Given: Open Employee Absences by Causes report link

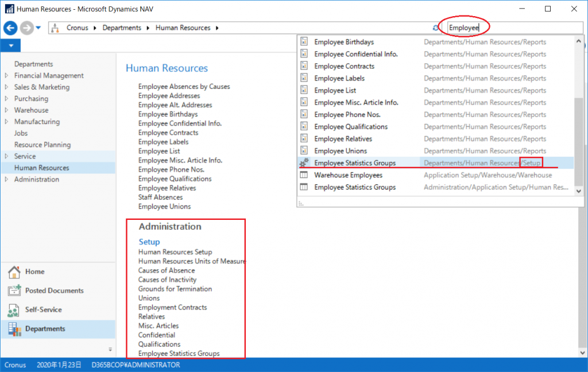Looking at the screenshot, I should (184, 87).
